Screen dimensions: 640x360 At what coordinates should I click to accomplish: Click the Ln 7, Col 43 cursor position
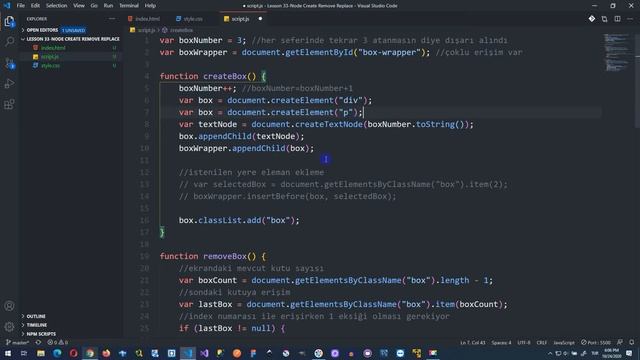point(473,342)
